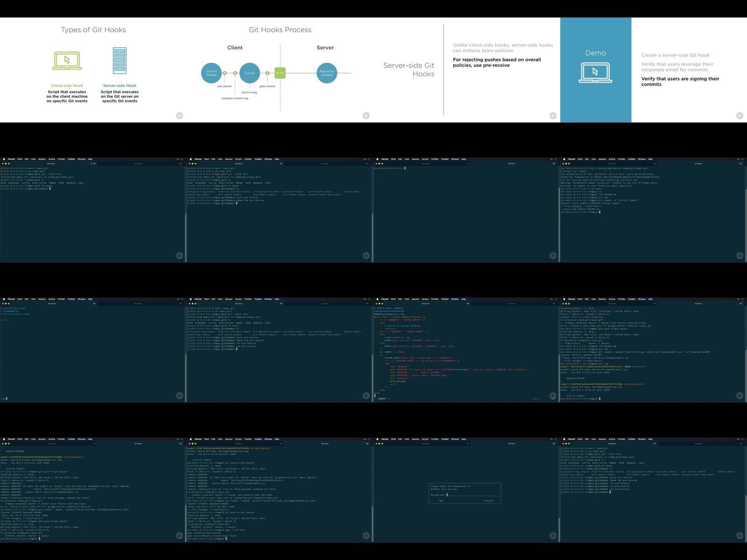747x560 pixels.
Task: Click the 'Types of Git Hooks' slide title
Action: (93, 30)
